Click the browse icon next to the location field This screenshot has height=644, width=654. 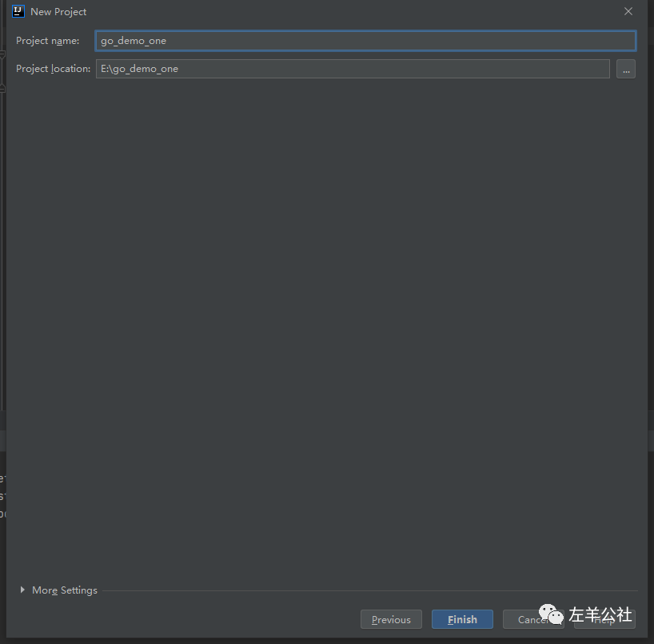point(626,69)
